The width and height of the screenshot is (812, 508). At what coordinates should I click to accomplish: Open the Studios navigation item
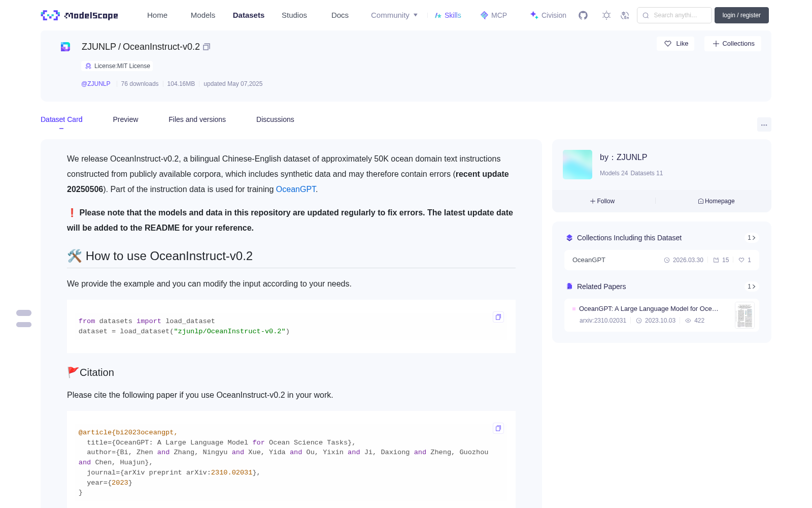point(294,15)
